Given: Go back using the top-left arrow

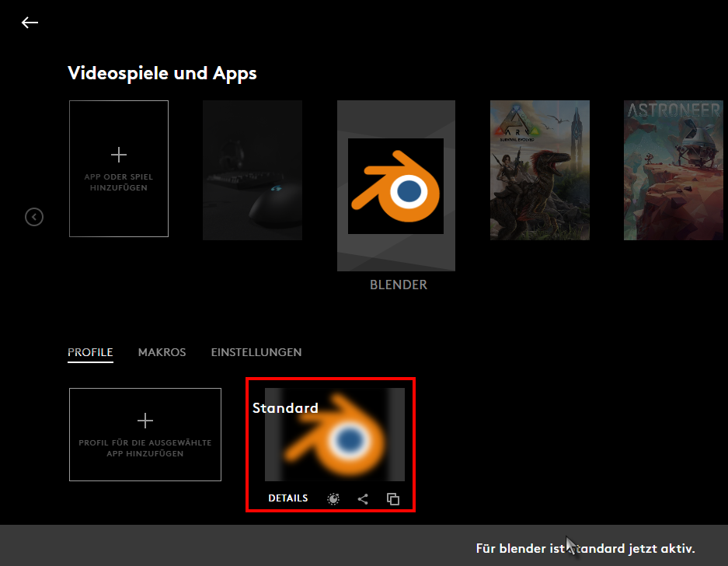Looking at the screenshot, I should pos(30,23).
